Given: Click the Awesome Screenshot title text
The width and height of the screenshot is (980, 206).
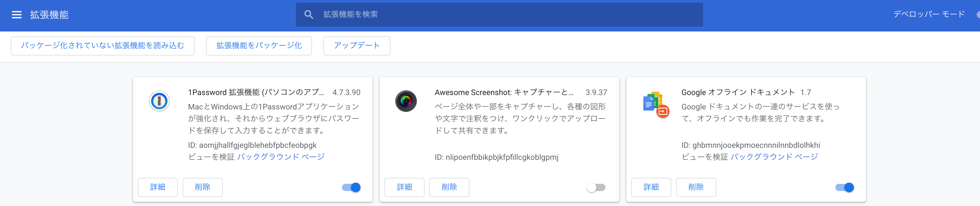Looking at the screenshot, I should tap(504, 93).
